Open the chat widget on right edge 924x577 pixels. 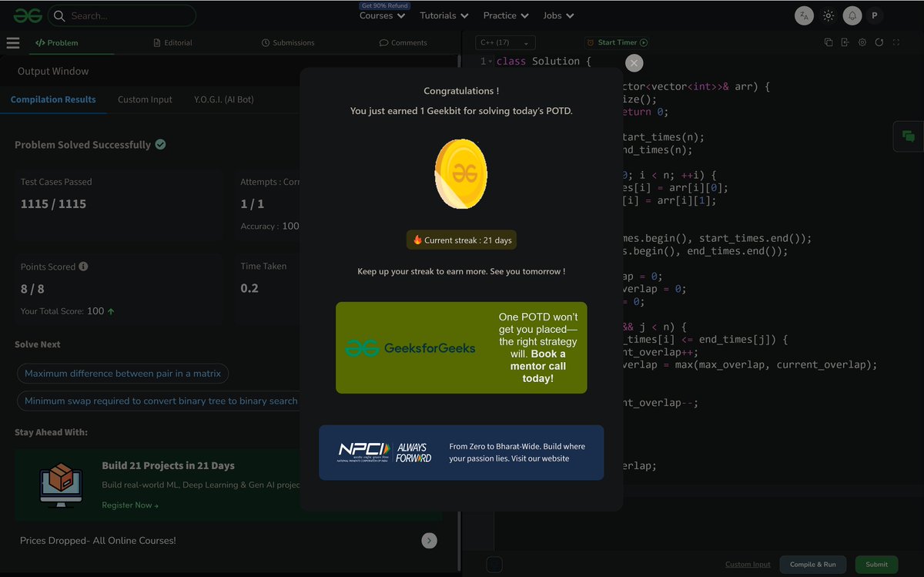click(909, 136)
